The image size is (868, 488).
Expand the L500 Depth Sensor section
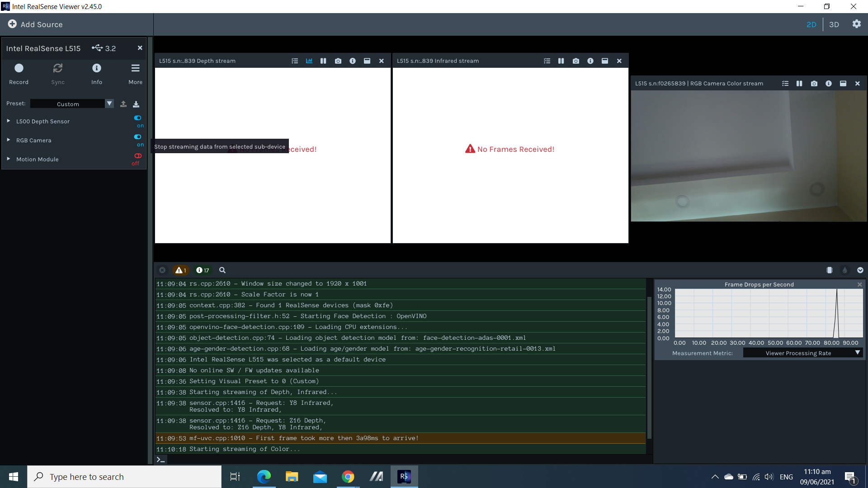click(x=8, y=121)
